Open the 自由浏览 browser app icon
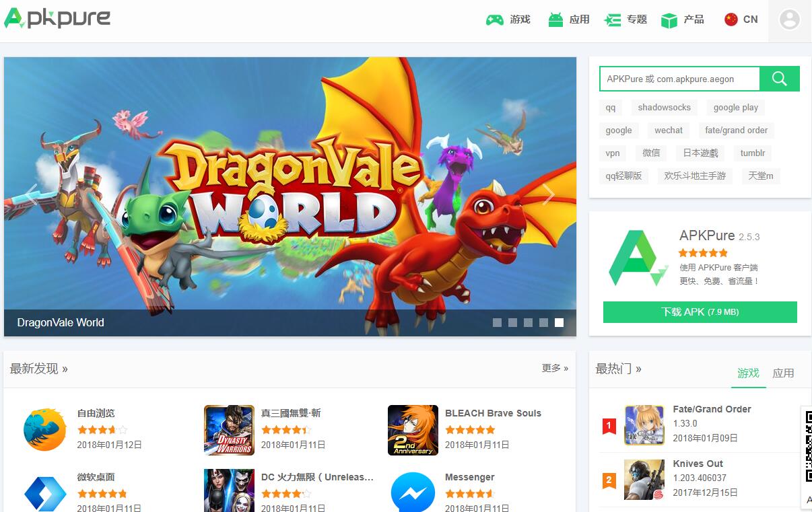 (45, 429)
